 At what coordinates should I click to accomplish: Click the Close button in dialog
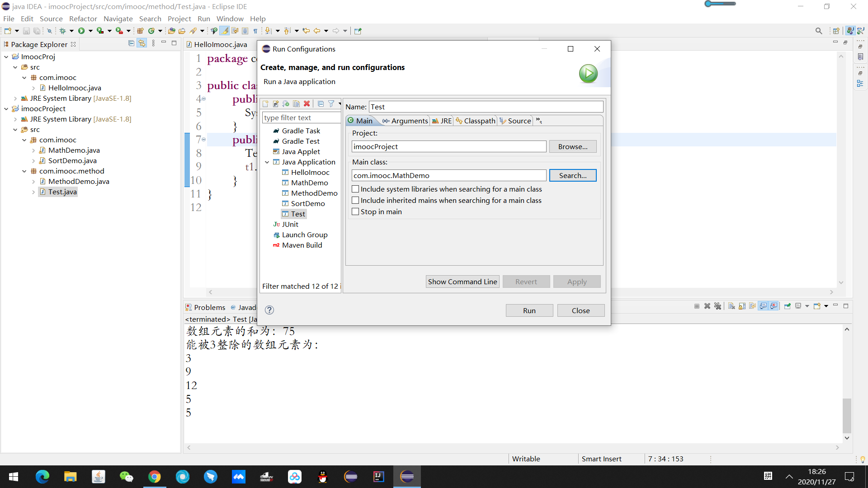point(581,310)
